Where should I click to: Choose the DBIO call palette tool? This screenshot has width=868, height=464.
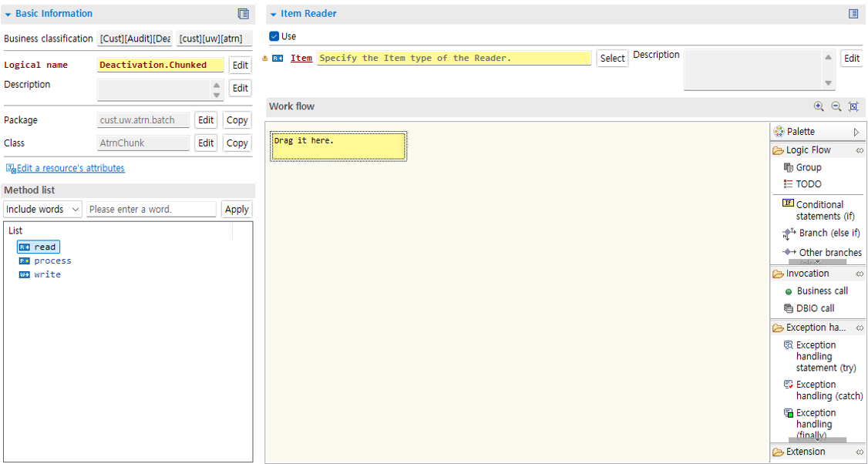tap(815, 308)
